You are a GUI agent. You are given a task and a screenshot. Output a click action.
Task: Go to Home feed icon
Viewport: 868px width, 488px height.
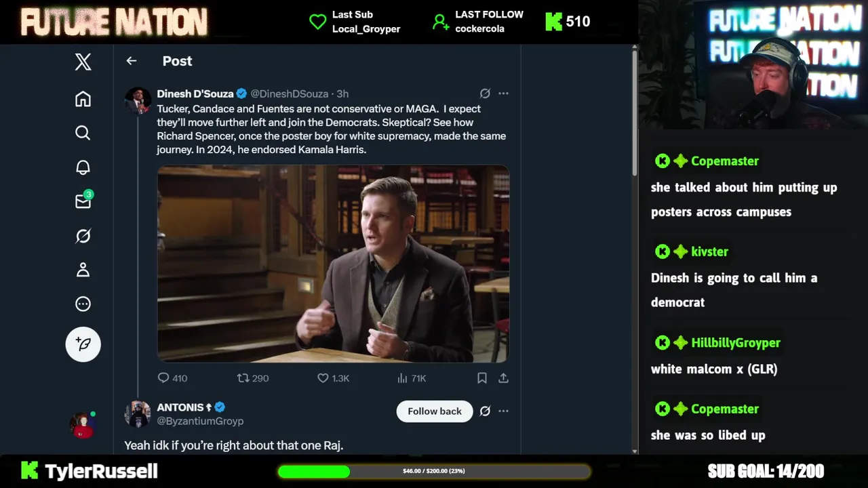[x=83, y=99]
